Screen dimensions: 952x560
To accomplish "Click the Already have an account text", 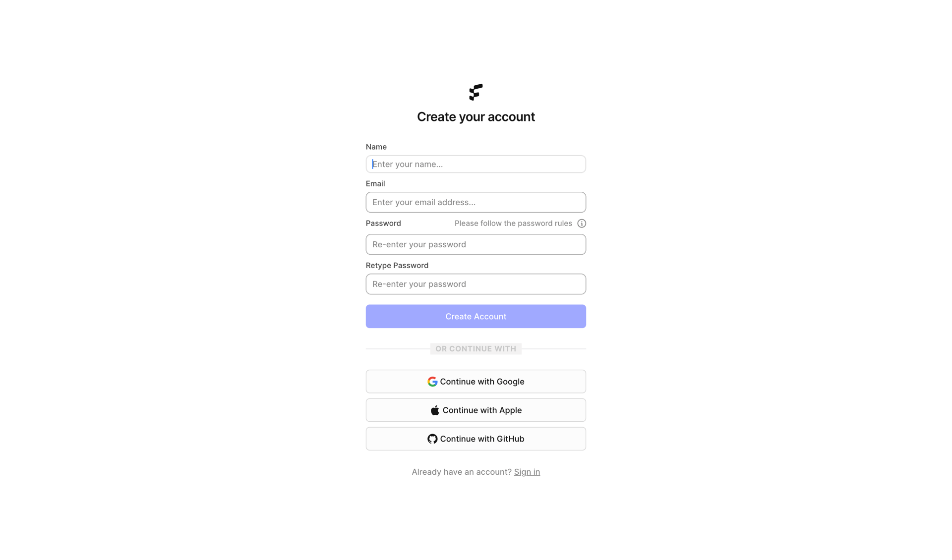I will point(461,471).
